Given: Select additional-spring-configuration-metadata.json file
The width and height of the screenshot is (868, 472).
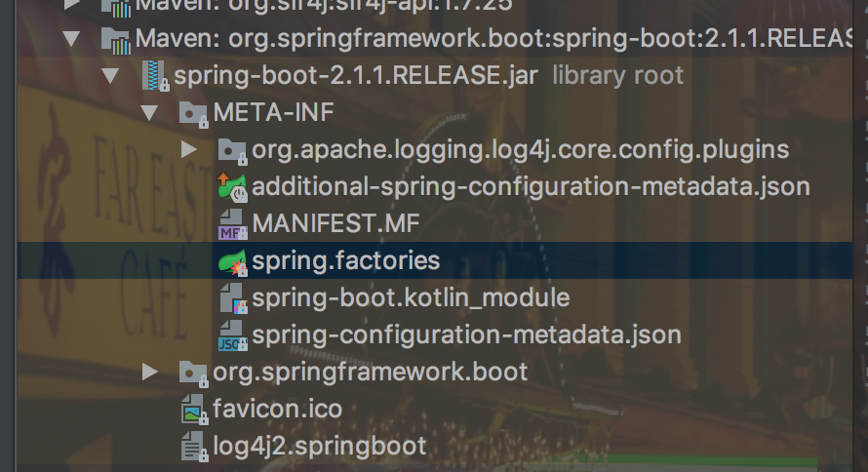Looking at the screenshot, I should [x=531, y=187].
